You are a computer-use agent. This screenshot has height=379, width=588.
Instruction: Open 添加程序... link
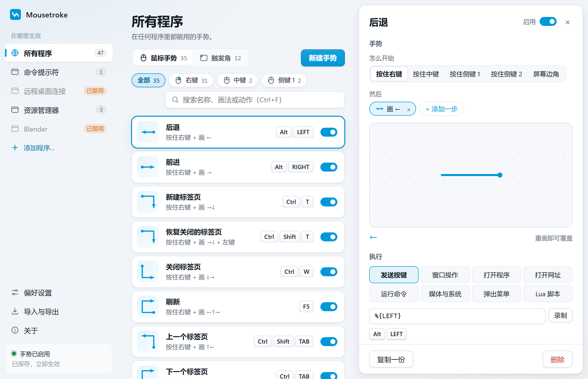(39, 148)
